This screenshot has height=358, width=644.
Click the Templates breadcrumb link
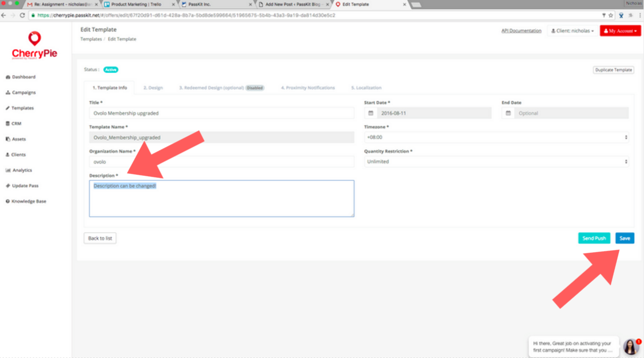tap(91, 39)
